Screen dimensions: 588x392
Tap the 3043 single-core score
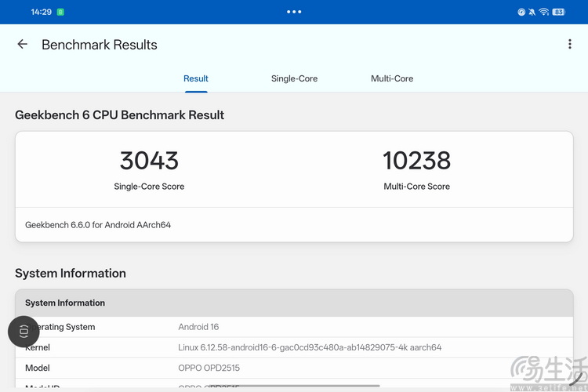pos(149,161)
